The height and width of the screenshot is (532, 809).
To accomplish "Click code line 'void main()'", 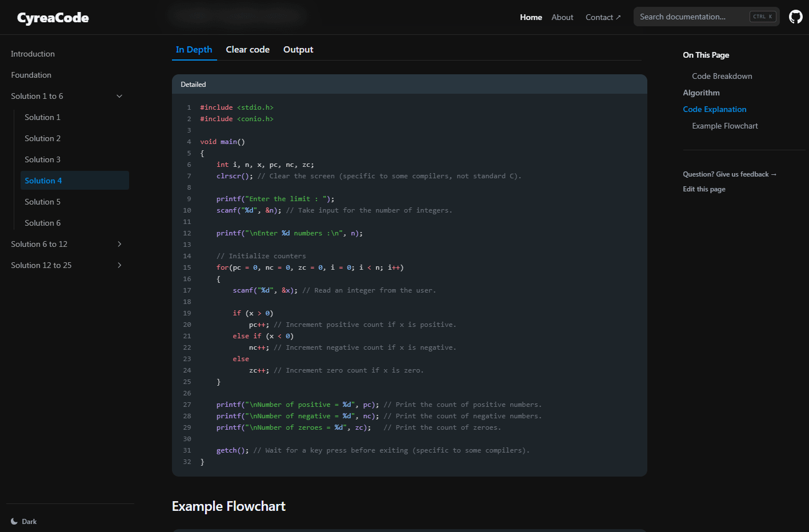I will (x=222, y=142).
